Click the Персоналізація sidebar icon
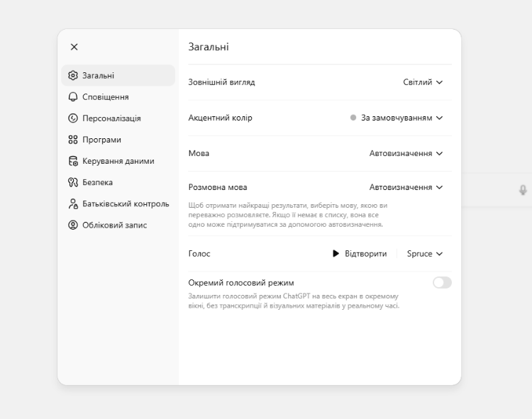Image resolution: width=532 pixels, height=419 pixels. 72,118
